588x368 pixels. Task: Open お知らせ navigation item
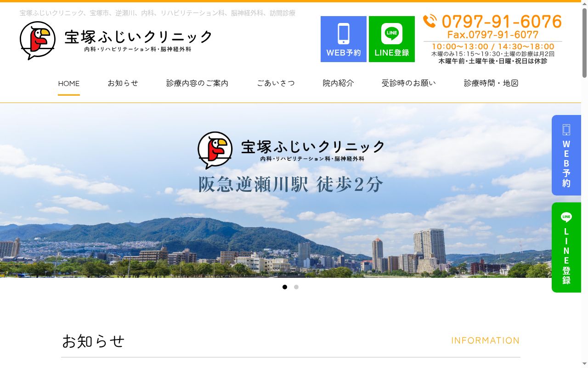(123, 83)
